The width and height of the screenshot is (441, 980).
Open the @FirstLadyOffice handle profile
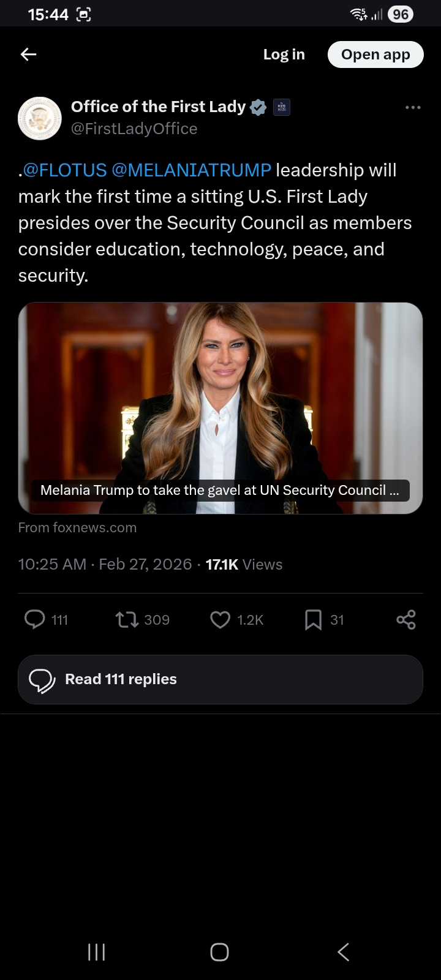(134, 129)
